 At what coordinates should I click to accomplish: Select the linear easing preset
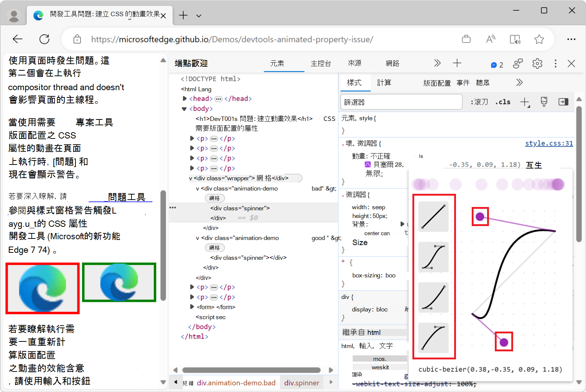coord(434,217)
